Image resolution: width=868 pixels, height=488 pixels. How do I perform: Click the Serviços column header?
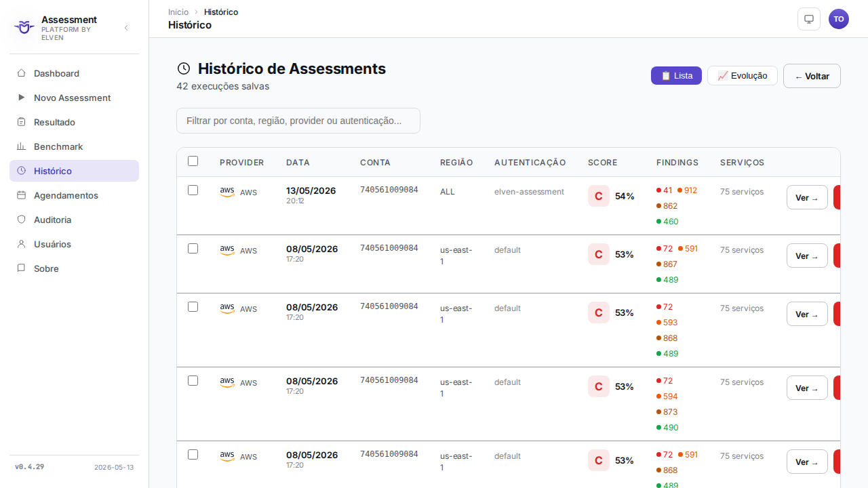click(x=742, y=163)
